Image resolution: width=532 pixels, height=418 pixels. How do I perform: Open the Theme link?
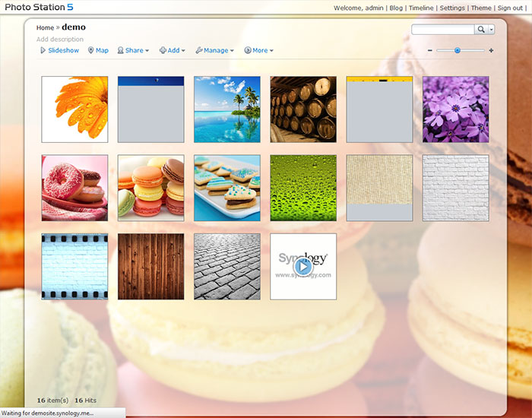click(481, 8)
